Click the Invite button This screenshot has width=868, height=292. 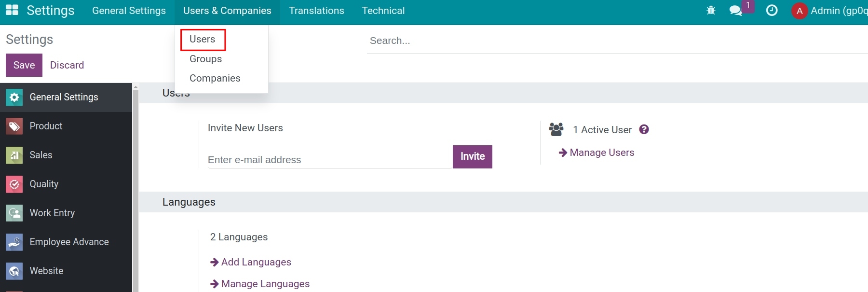(x=473, y=156)
